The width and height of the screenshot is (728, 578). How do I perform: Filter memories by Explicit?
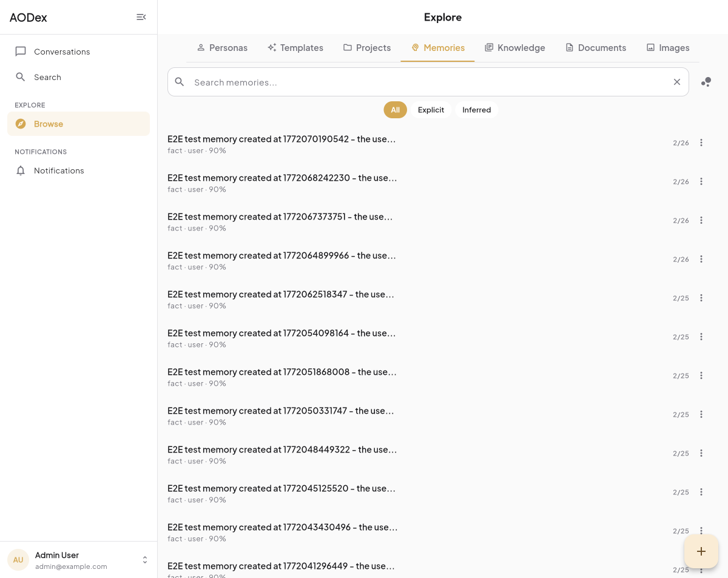click(x=431, y=110)
